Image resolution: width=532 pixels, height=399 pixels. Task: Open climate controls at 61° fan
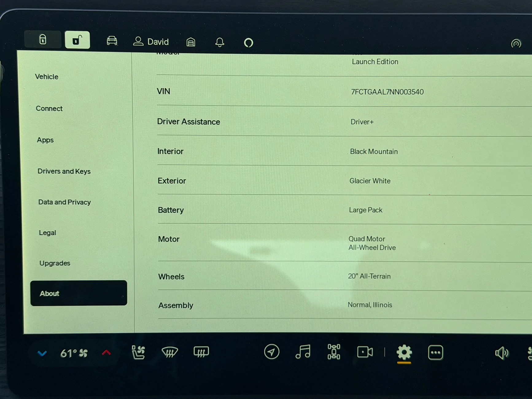74,353
